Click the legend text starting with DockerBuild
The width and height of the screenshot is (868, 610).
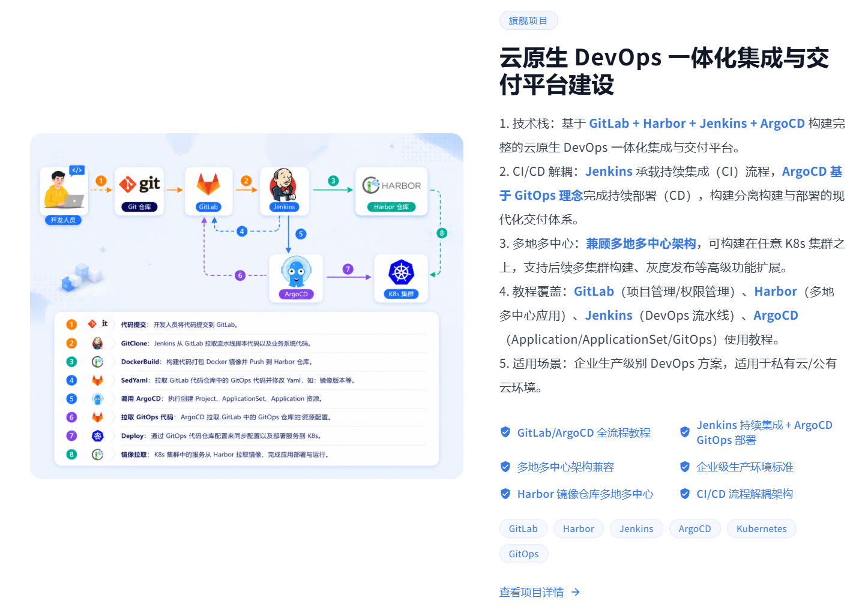[x=217, y=362]
